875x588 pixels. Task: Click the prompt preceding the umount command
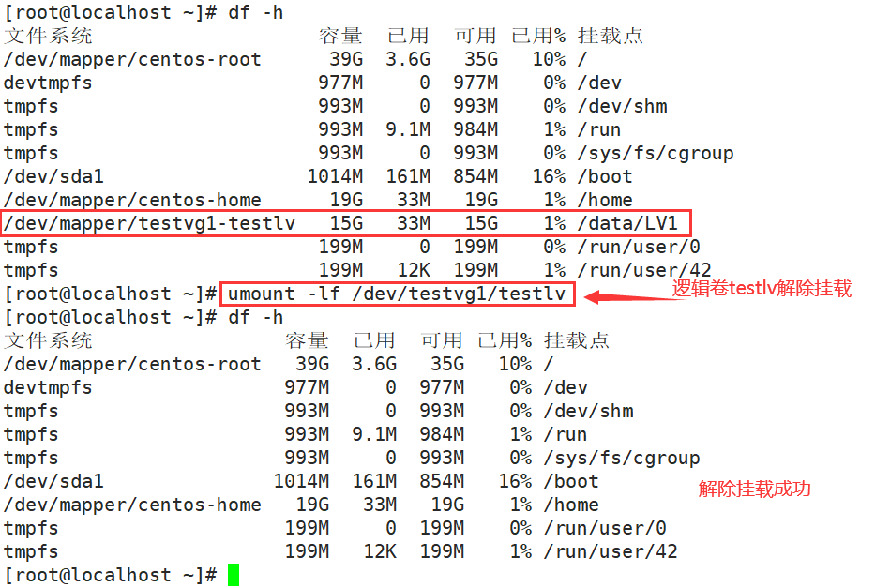[111, 294]
